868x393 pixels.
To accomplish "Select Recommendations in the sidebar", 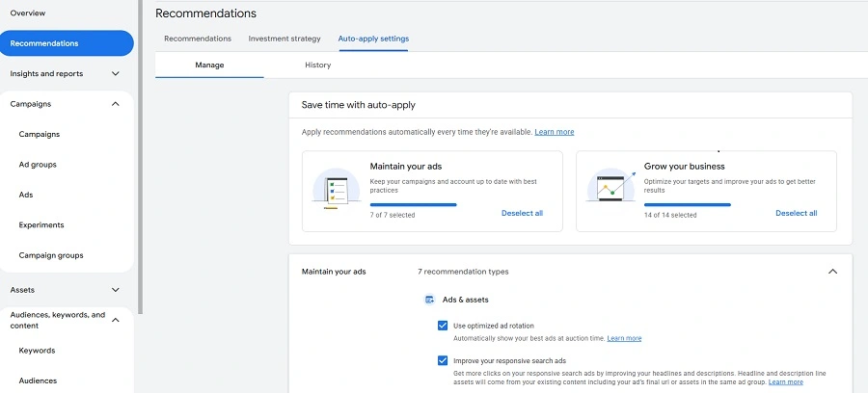I will click(67, 43).
